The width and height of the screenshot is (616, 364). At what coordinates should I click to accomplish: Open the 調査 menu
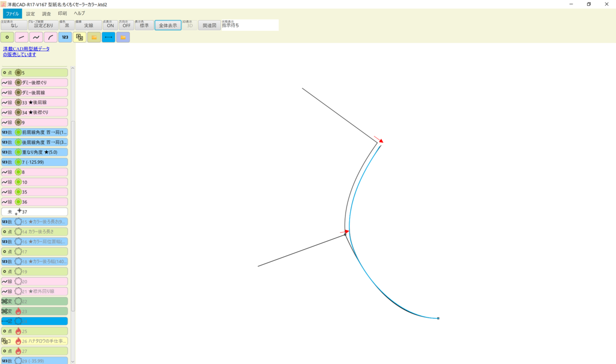[46, 13]
